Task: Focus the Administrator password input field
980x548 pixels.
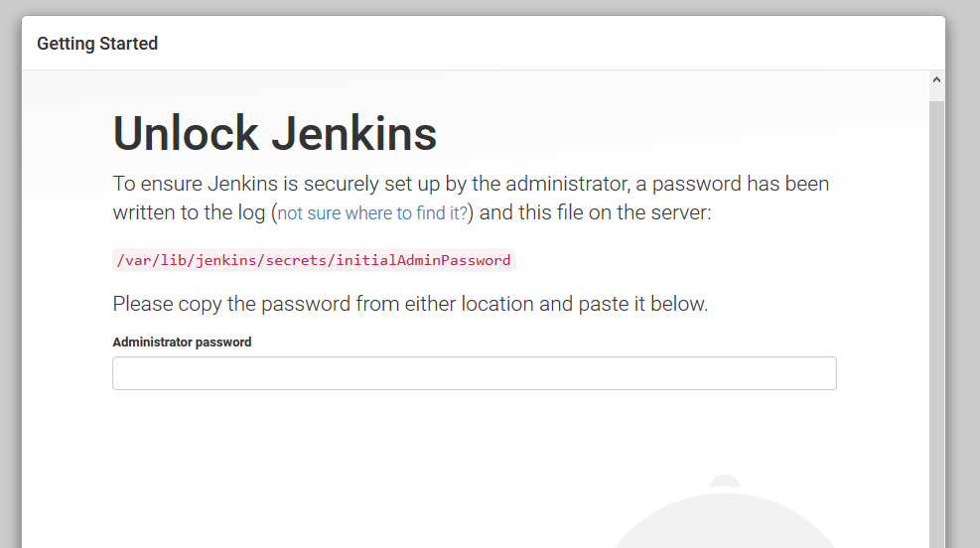Action: click(x=474, y=373)
